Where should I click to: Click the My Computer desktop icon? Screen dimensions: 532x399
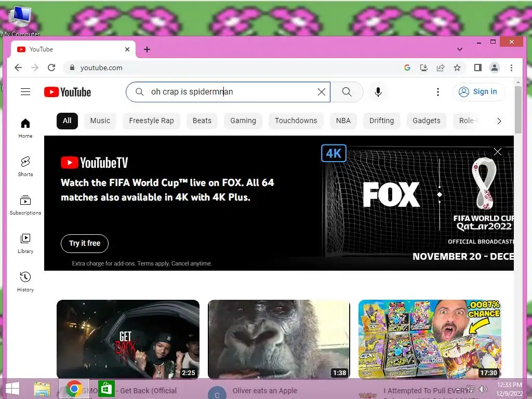(20, 20)
